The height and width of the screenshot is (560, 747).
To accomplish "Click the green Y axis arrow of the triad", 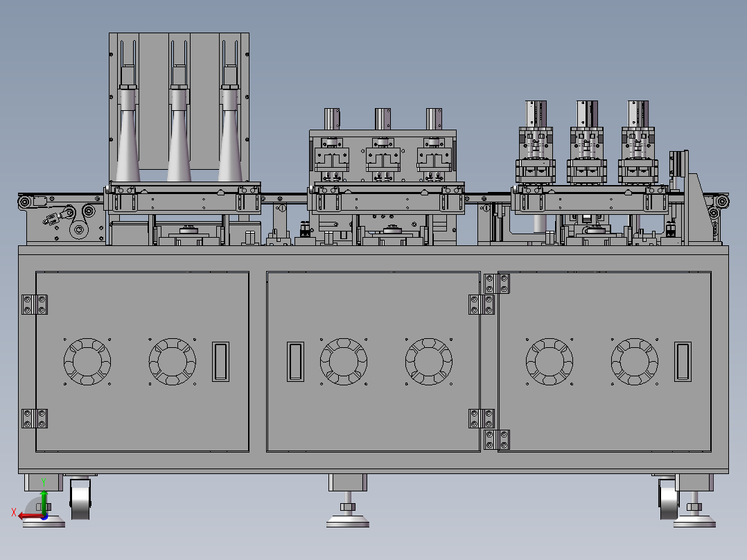I will click(x=44, y=502).
